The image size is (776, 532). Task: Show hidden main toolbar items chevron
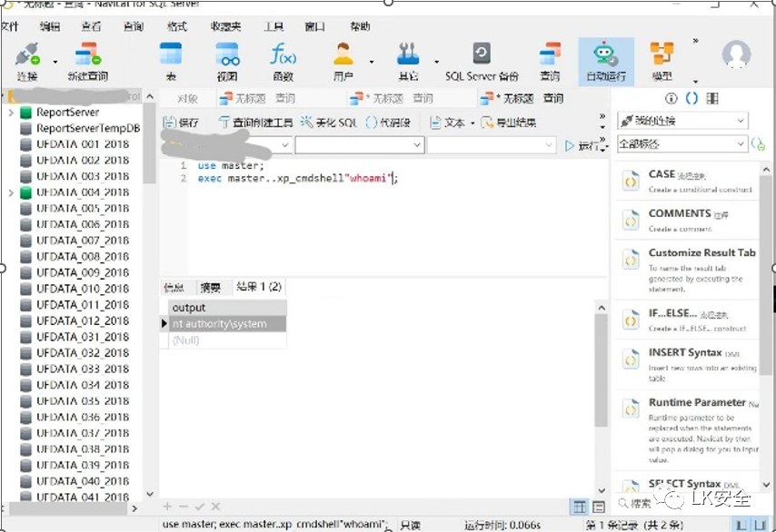point(696,41)
